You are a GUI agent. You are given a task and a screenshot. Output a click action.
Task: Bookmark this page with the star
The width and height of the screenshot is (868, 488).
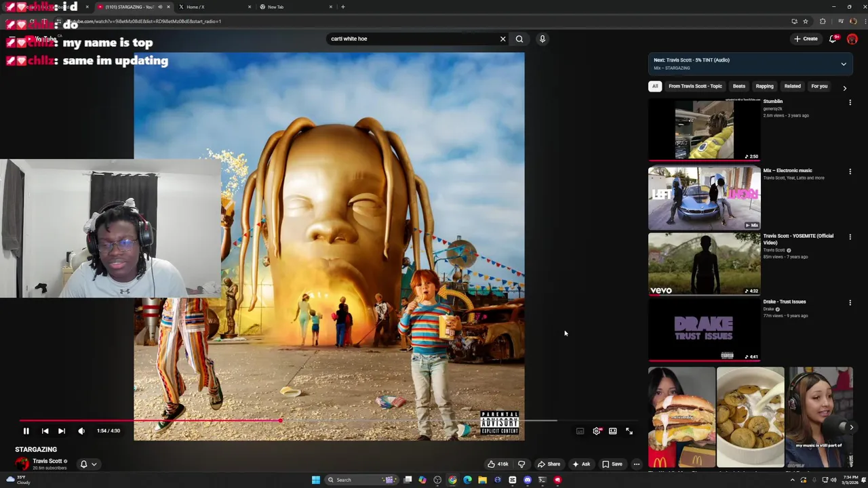click(x=806, y=21)
